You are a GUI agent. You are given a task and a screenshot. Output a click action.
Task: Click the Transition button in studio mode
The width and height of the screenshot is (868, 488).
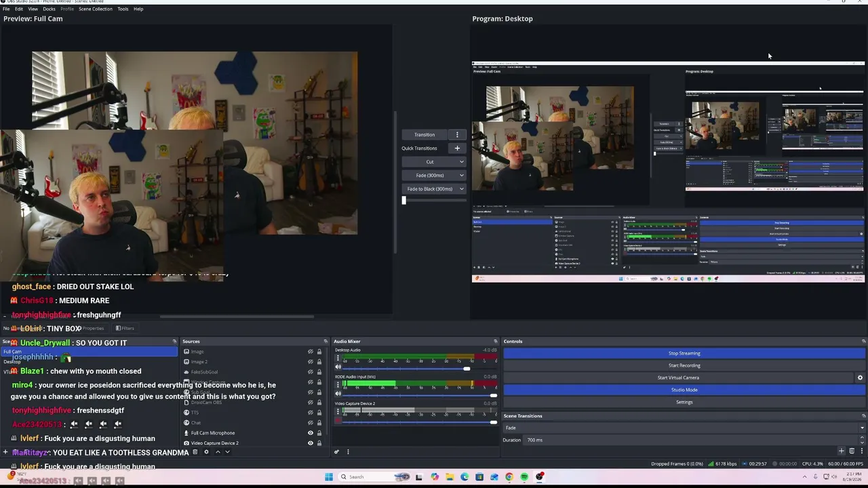point(425,135)
